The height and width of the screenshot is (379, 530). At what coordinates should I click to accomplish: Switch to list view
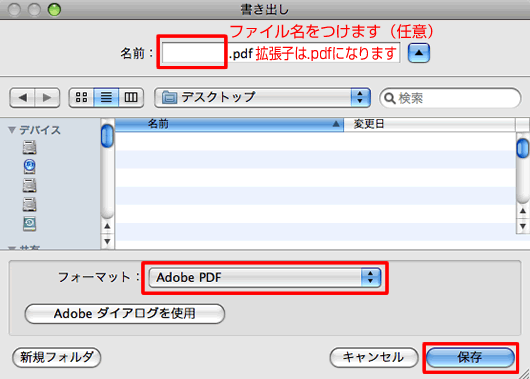click(106, 98)
